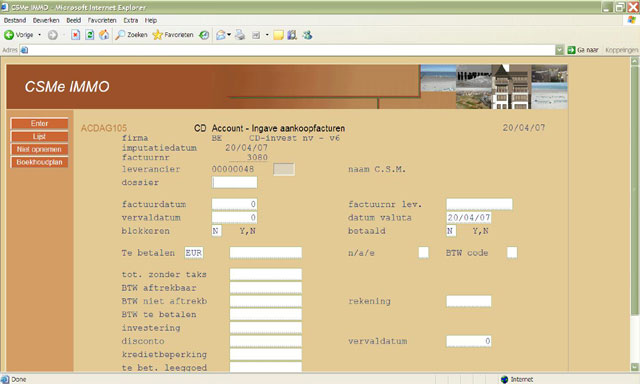Open the Bestand menu
This screenshot has height=384, width=640.
(15, 20)
